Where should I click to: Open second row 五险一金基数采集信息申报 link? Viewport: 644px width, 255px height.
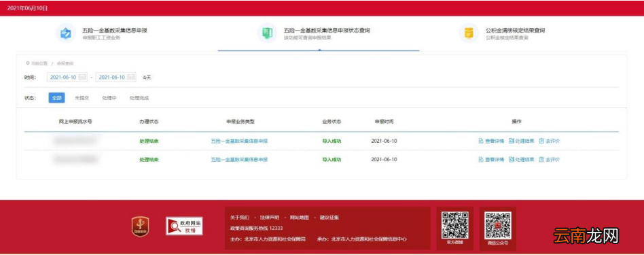(239, 160)
